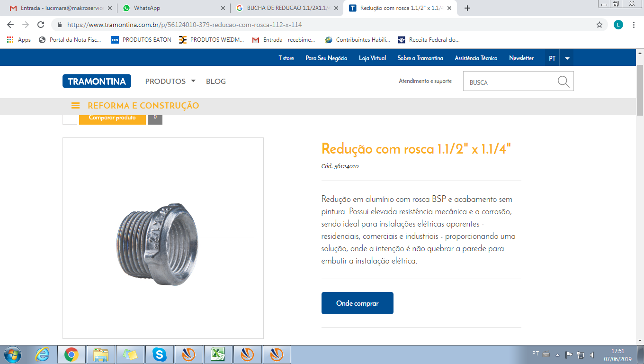Click the Onde comprar button

tap(358, 303)
